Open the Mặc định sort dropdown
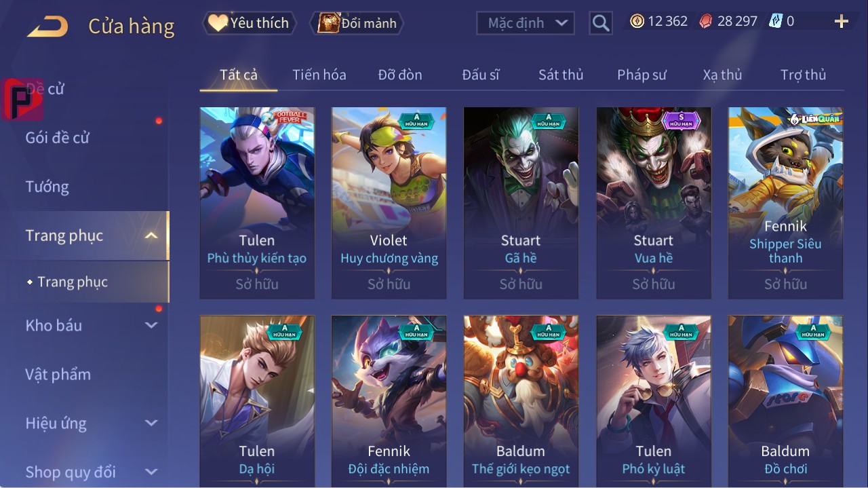Image resolution: width=868 pixels, height=488 pixels. [526, 23]
